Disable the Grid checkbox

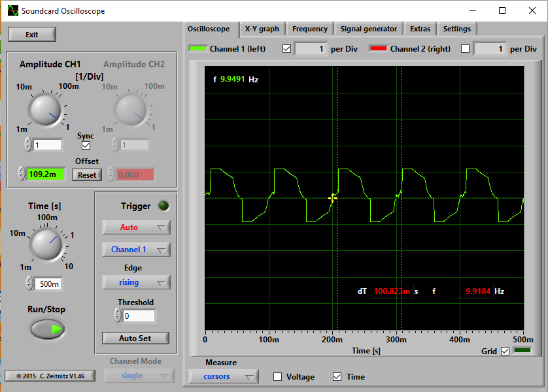[x=505, y=351]
